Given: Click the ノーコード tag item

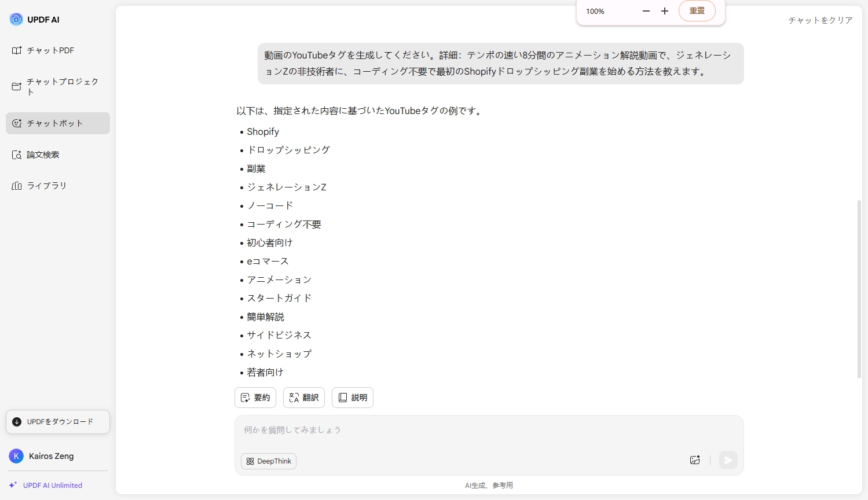Looking at the screenshot, I should [270, 205].
